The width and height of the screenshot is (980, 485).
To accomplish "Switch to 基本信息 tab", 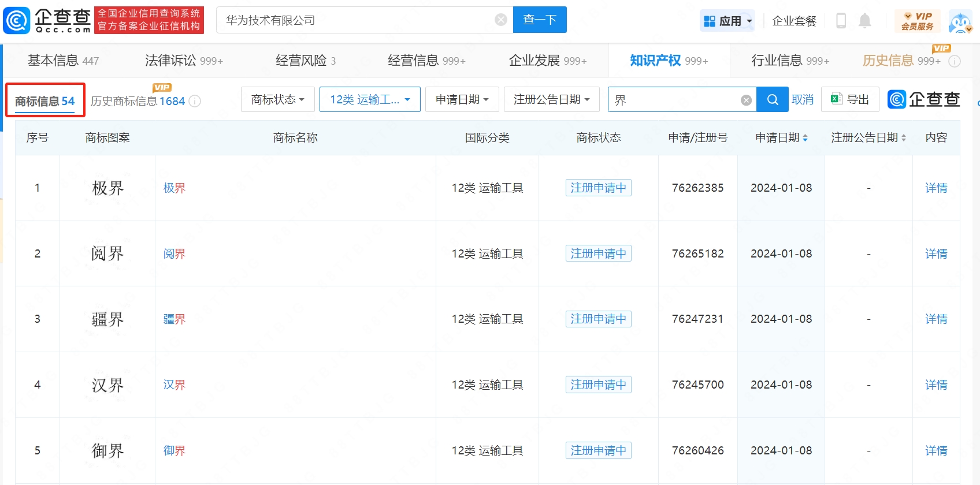I will pos(63,61).
